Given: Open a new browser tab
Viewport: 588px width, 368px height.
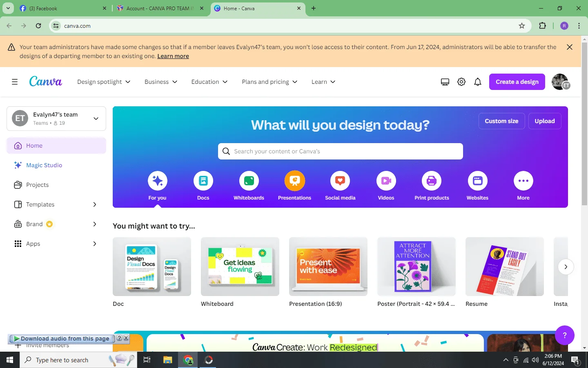Looking at the screenshot, I should point(314,8).
